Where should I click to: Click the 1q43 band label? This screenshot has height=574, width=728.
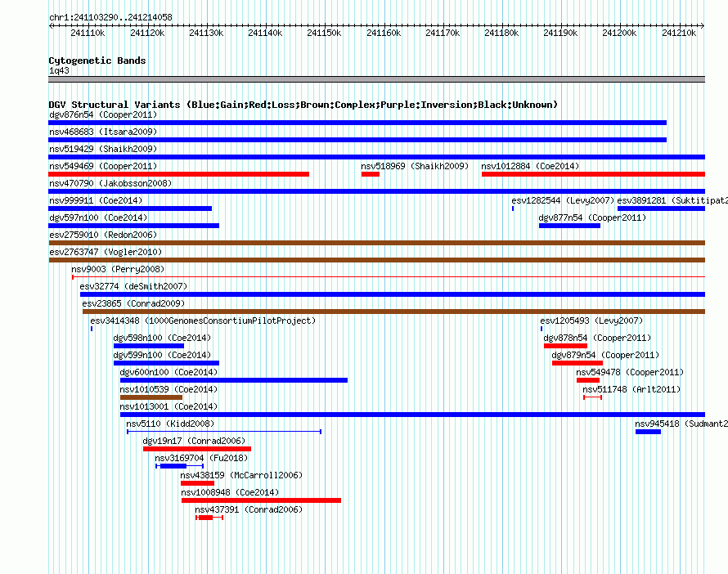click(x=59, y=70)
